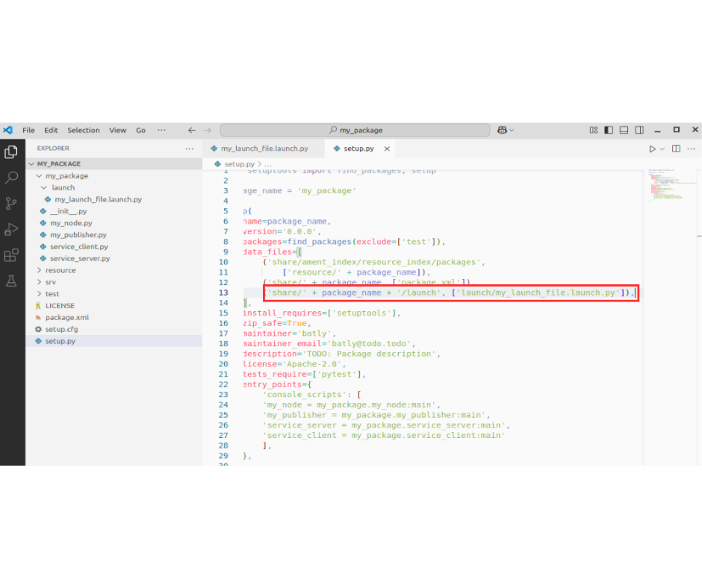The width and height of the screenshot is (702, 588).
Task: Open package.xml in the explorer
Action: 66,317
